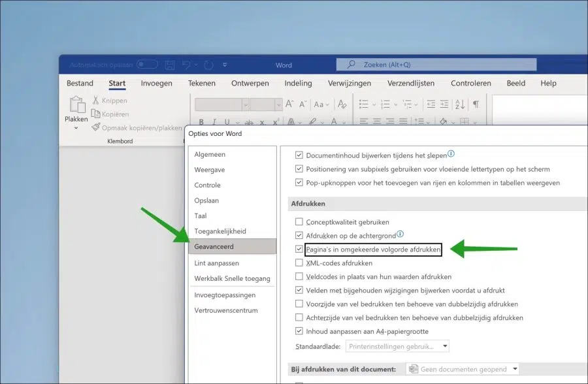Image resolution: width=588 pixels, height=384 pixels.
Task: Open the font name dropdown
Action: point(246,104)
